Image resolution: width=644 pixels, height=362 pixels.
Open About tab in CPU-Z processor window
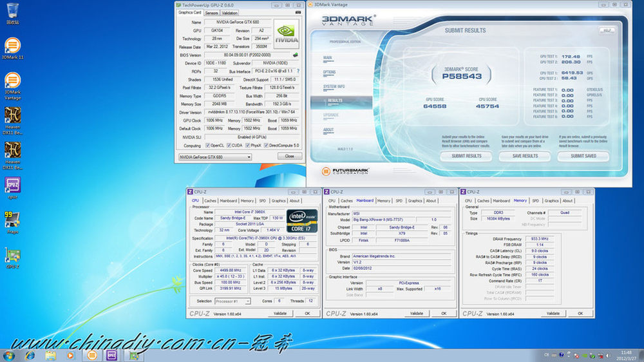[x=294, y=201]
